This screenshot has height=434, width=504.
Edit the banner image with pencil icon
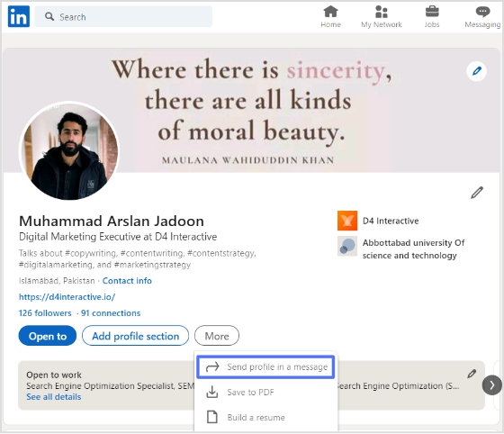coord(476,71)
